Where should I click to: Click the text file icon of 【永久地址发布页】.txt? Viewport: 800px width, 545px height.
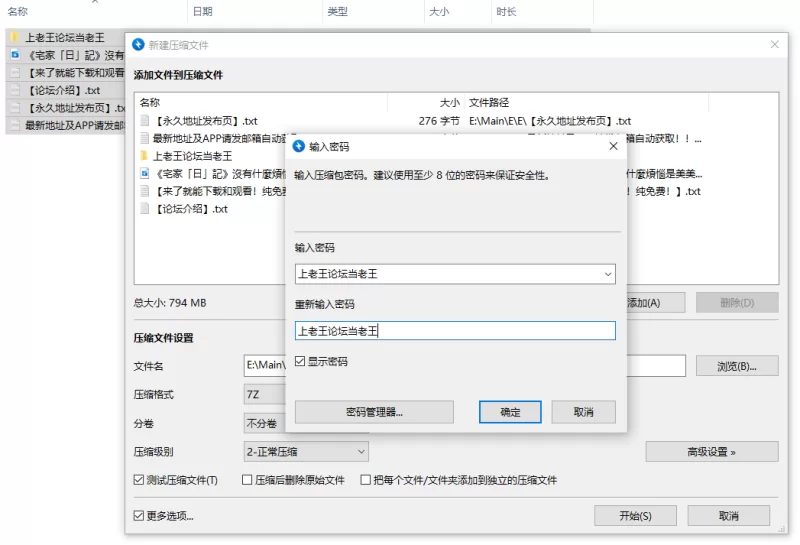coord(144,121)
